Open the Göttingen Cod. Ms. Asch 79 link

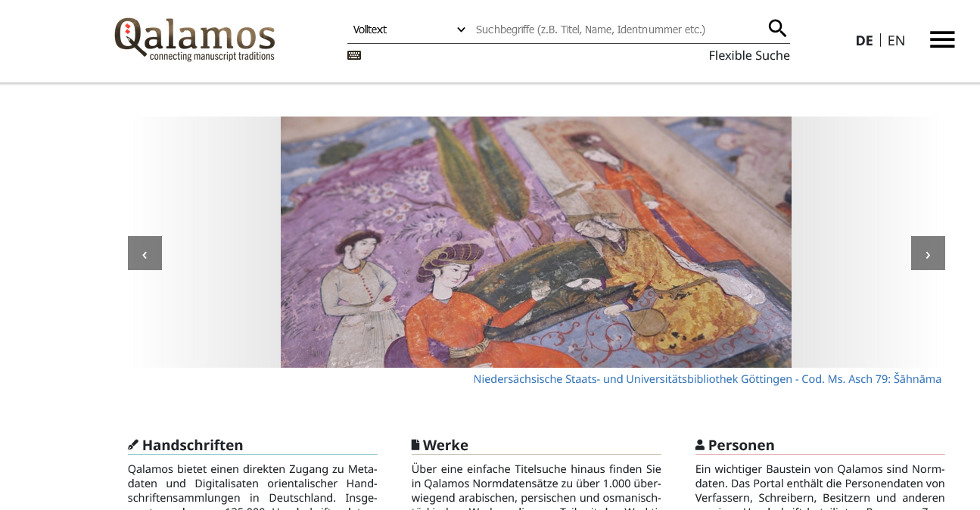[708, 379]
